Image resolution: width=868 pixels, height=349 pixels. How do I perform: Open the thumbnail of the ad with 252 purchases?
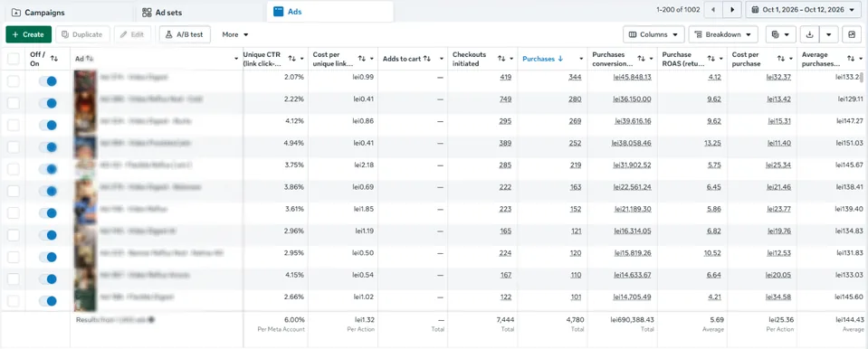(x=85, y=147)
